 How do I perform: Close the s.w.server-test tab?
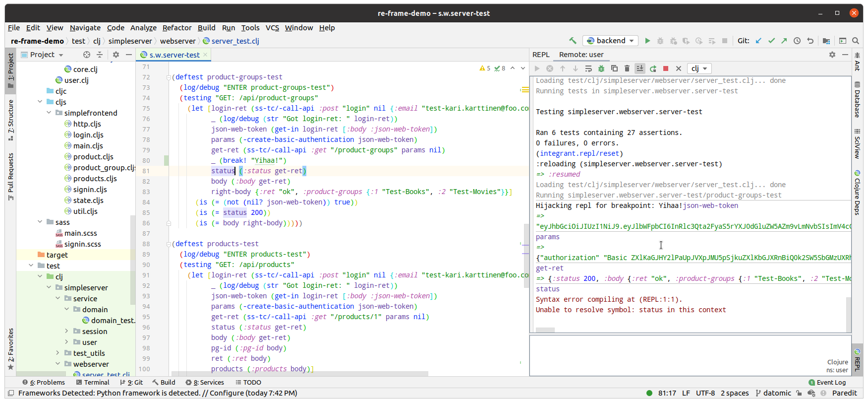pyautogui.click(x=205, y=55)
